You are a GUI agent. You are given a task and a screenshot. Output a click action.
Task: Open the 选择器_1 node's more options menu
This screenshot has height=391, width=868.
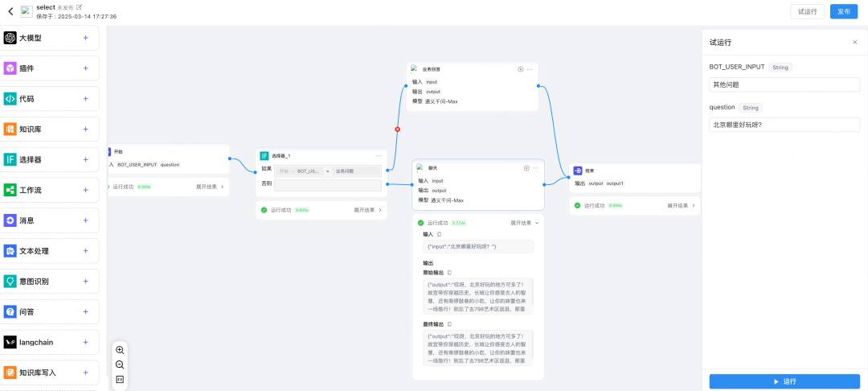click(379, 155)
